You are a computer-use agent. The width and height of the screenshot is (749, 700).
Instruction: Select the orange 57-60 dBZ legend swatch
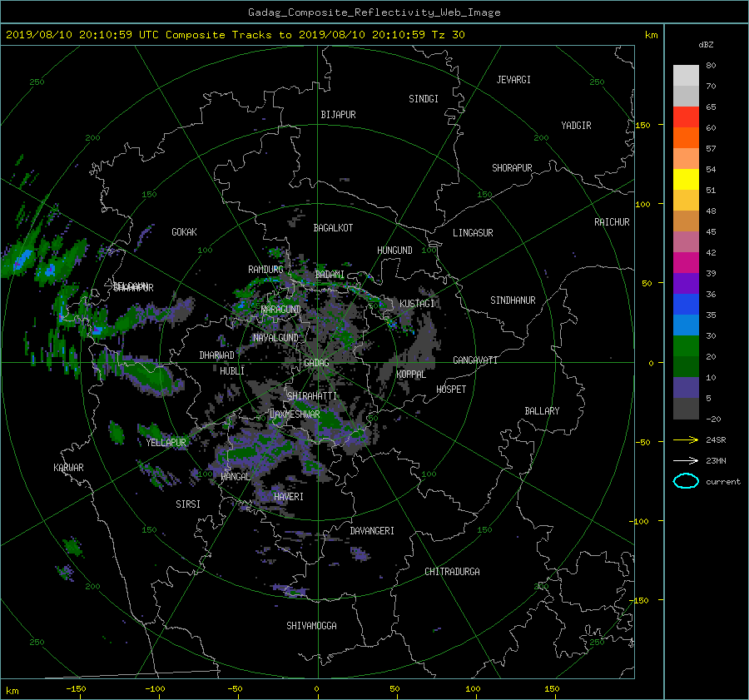click(686, 138)
